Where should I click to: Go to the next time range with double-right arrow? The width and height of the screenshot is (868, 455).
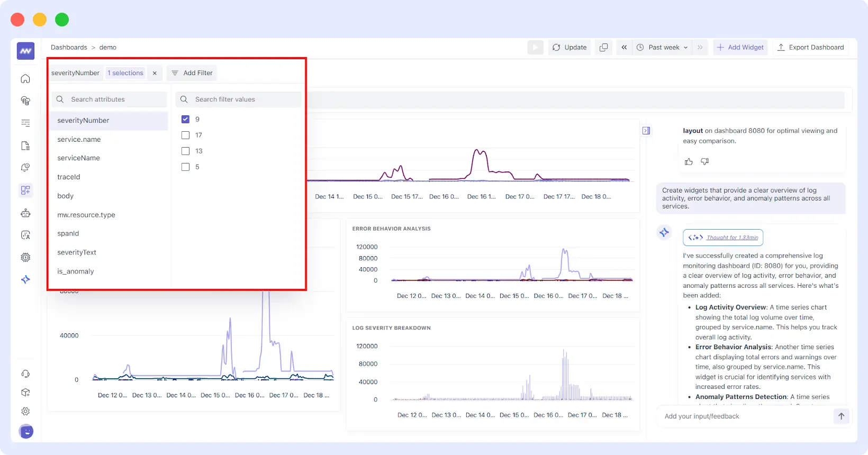700,47
